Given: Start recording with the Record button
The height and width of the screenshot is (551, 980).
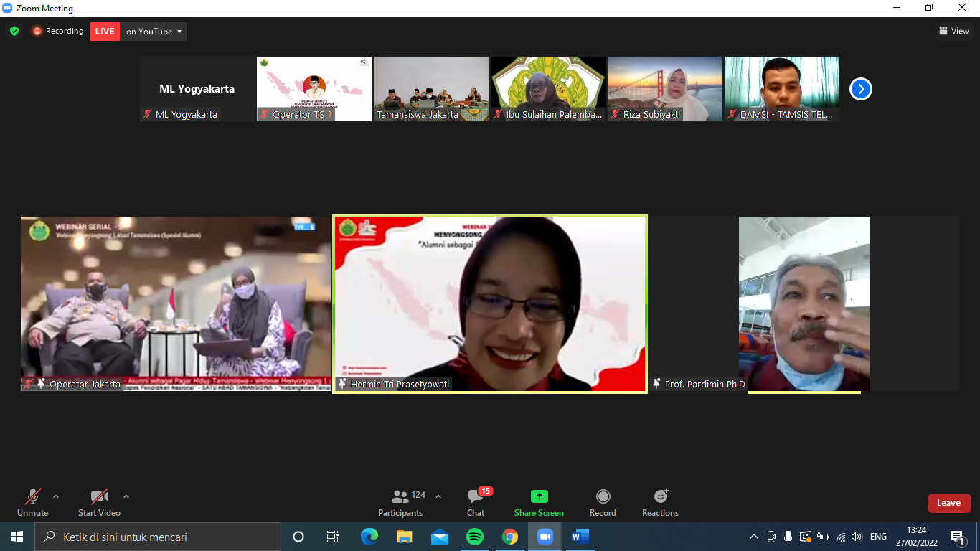Looking at the screenshot, I should (x=603, y=503).
